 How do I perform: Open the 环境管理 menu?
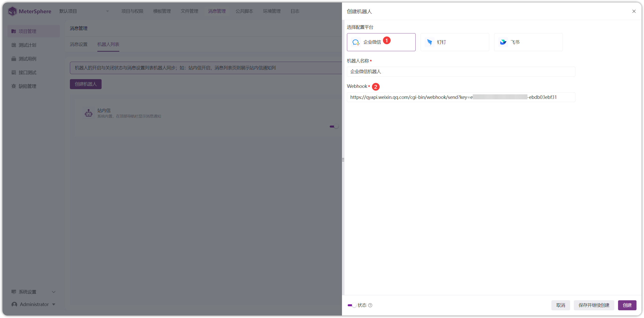[272, 11]
